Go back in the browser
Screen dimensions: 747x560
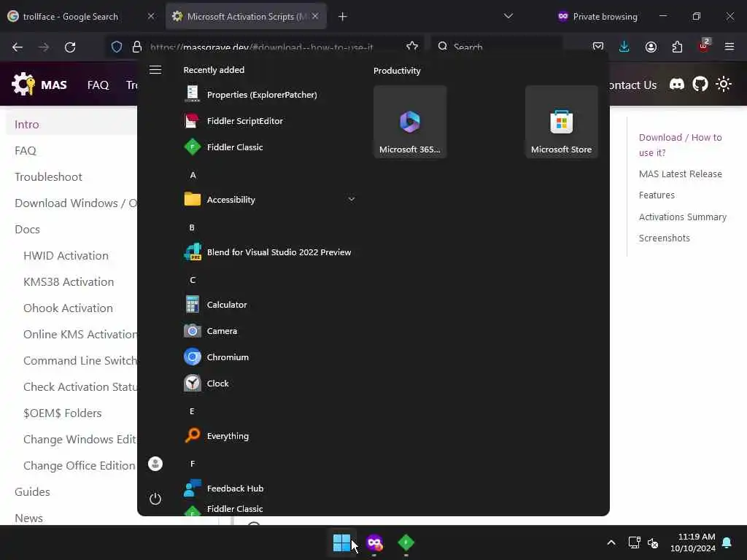pos(18,47)
